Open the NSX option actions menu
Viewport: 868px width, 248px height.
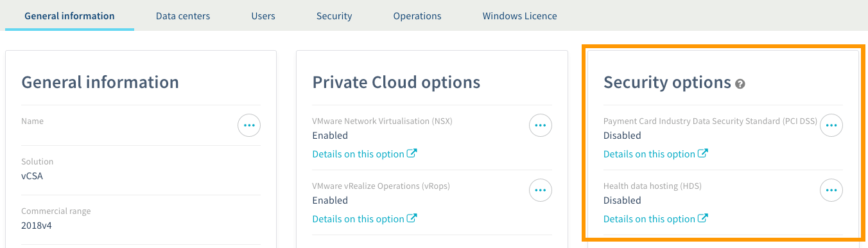tap(541, 125)
